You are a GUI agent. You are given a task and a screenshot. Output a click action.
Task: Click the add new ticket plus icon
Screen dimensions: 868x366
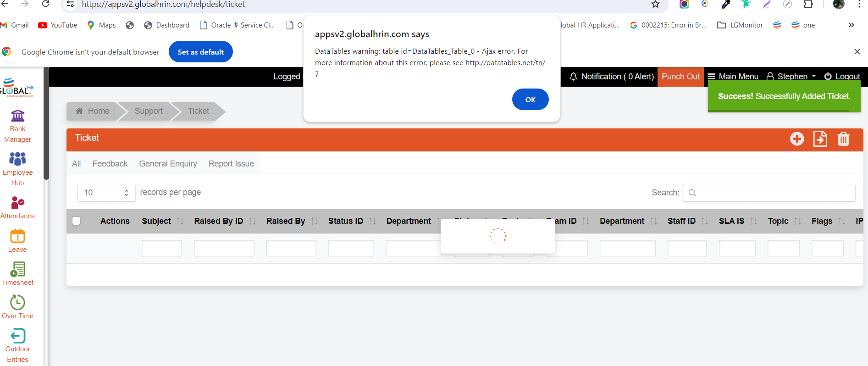click(x=797, y=139)
